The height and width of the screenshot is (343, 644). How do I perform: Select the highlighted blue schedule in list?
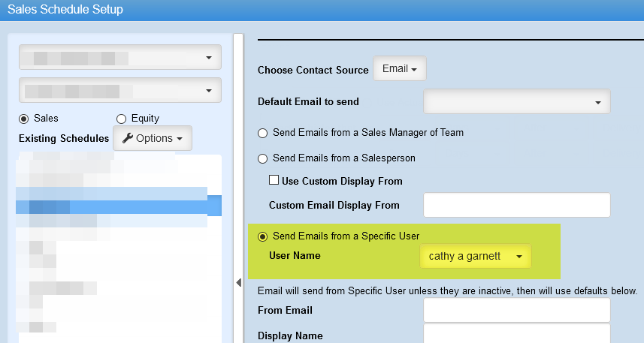[x=118, y=206]
